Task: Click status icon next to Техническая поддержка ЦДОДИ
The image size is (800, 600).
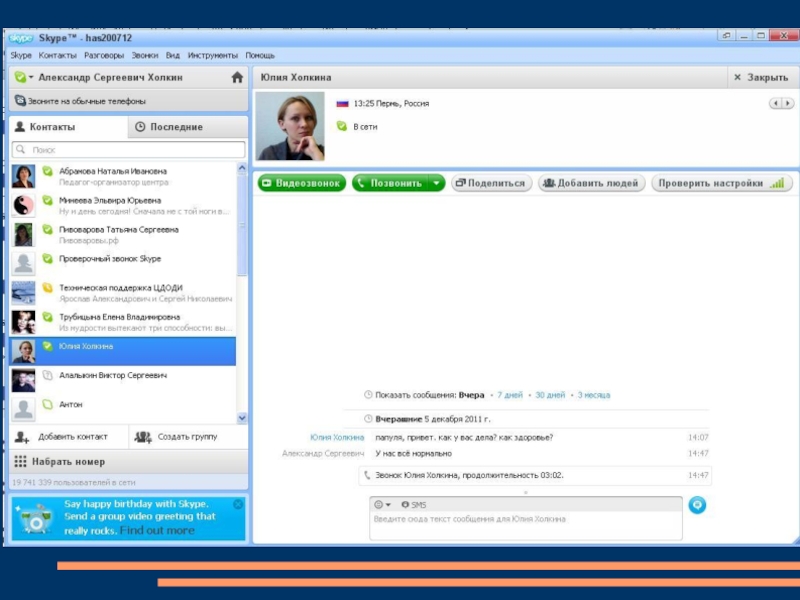Action: (x=47, y=287)
